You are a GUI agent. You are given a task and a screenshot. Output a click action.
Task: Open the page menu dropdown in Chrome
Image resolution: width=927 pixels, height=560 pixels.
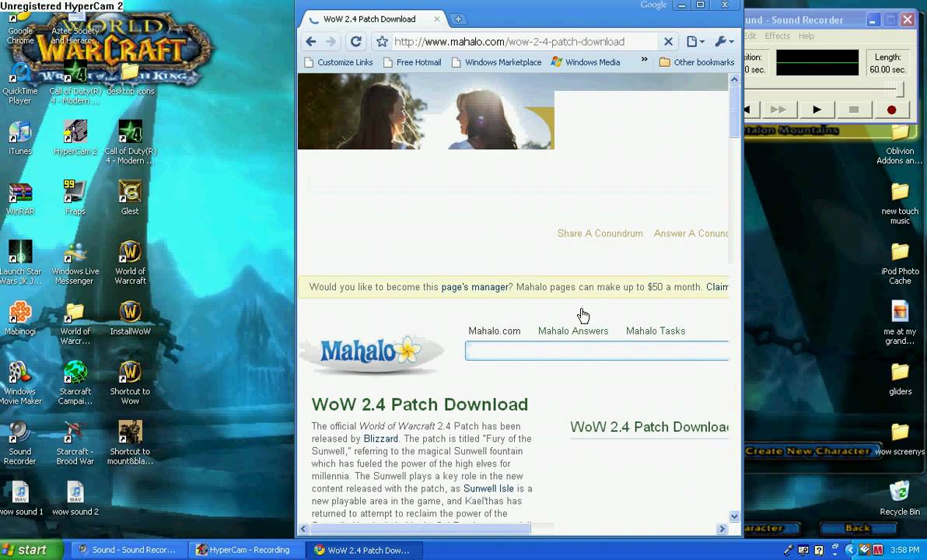[x=691, y=41]
